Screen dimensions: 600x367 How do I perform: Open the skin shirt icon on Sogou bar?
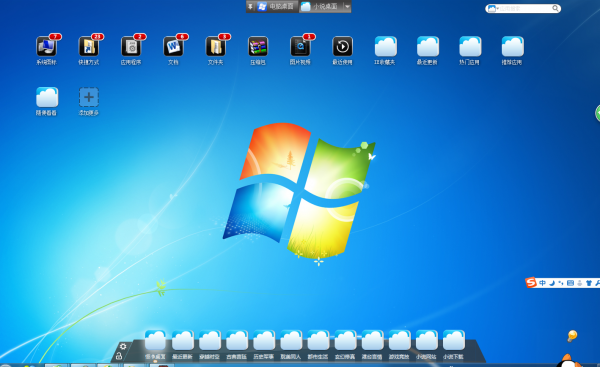pos(589,283)
